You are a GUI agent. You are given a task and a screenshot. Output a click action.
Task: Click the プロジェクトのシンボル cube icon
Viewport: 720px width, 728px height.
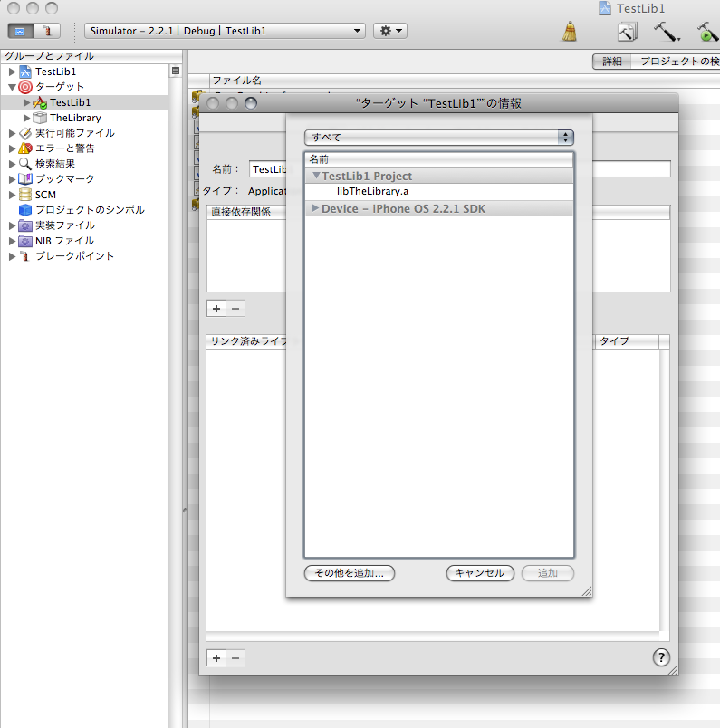(25, 210)
